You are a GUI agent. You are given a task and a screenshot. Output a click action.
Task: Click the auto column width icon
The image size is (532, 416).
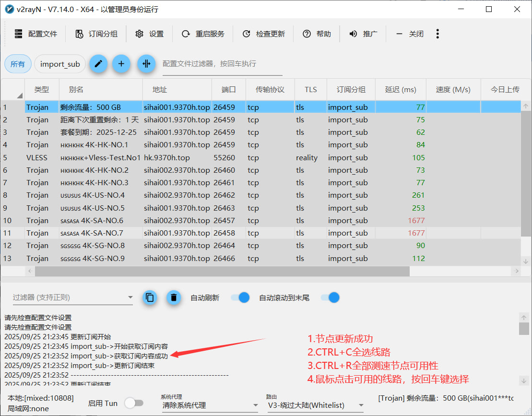coord(146,64)
